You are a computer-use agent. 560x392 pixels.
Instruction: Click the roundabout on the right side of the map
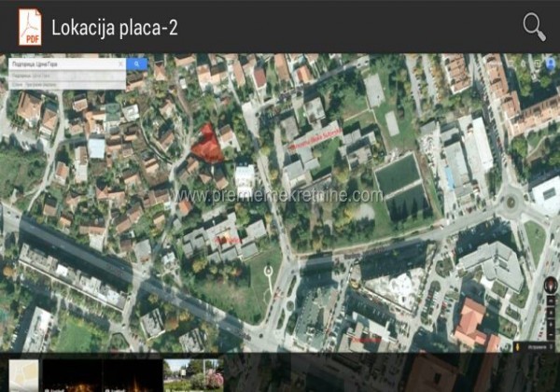(511, 200)
